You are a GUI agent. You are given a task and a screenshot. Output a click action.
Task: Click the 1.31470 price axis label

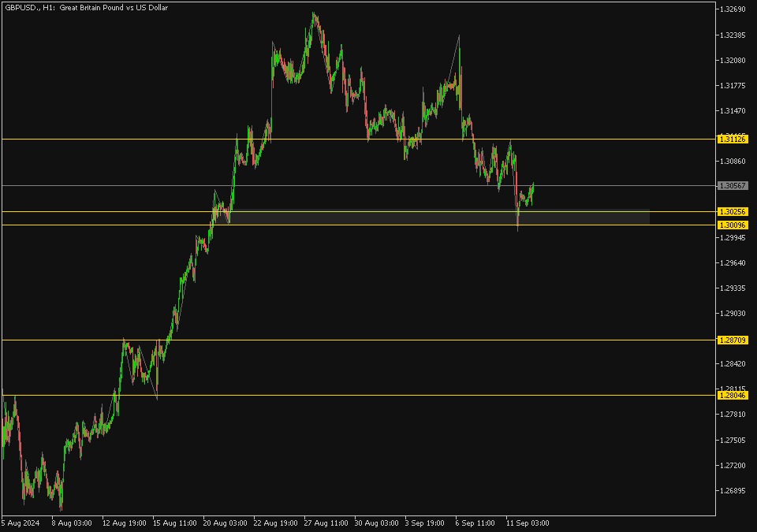click(733, 110)
